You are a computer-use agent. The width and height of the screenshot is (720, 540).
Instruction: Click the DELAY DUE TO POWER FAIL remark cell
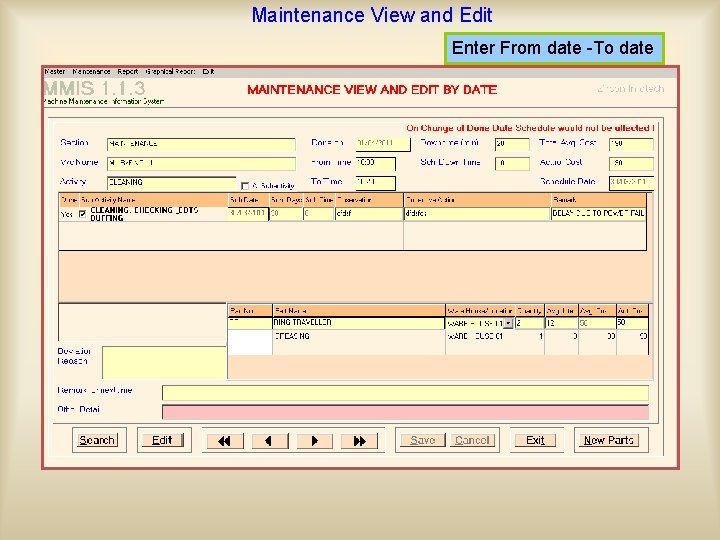tap(598, 214)
